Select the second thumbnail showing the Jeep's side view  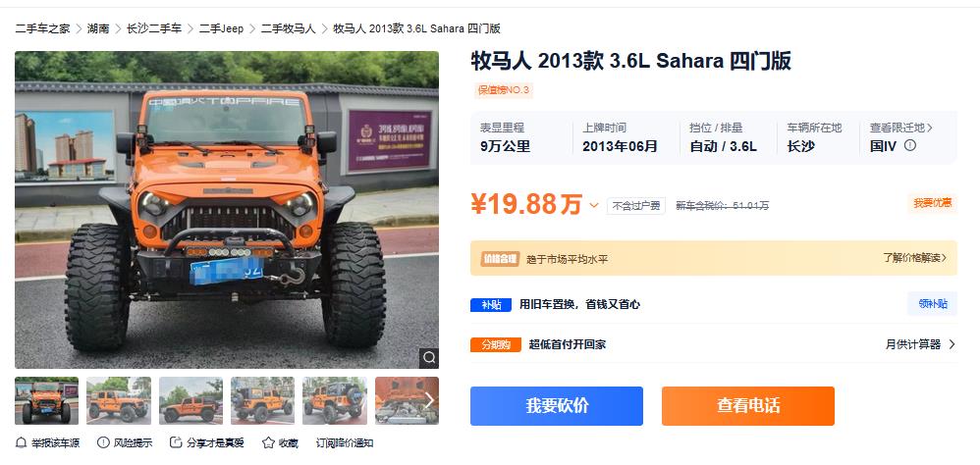119,400
